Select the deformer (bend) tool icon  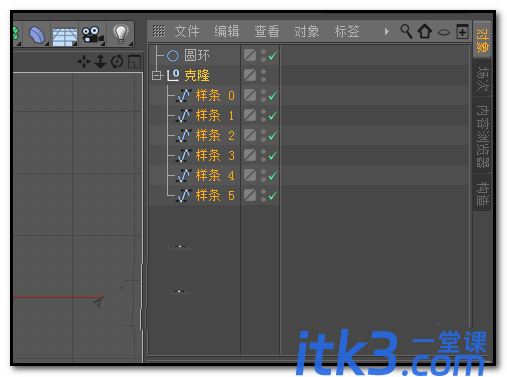point(37,34)
